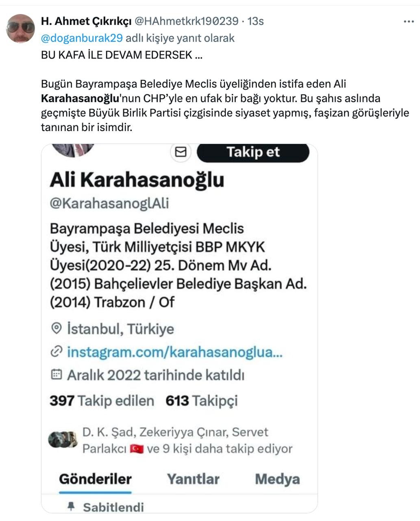Click the location pin icon beside İstanbul
Image resolution: width=420 pixels, height=521 pixels.
pyautogui.click(x=57, y=328)
